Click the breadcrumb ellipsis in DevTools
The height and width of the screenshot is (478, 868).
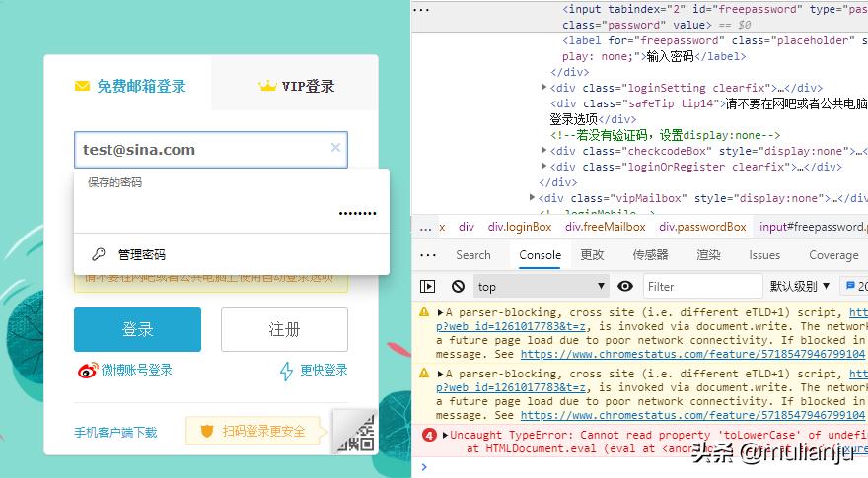click(425, 228)
